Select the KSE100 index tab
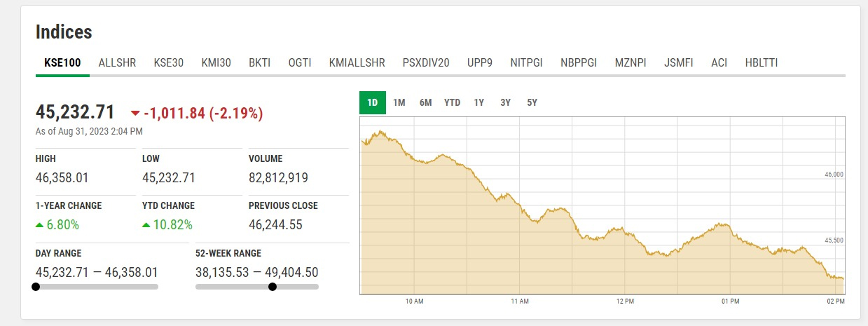 [x=62, y=62]
